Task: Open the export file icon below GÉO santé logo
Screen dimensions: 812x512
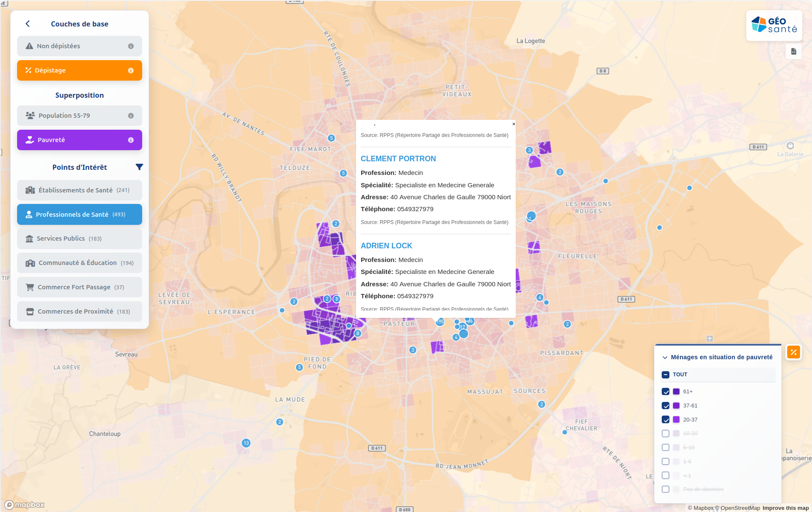Action: (x=793, y=51)
